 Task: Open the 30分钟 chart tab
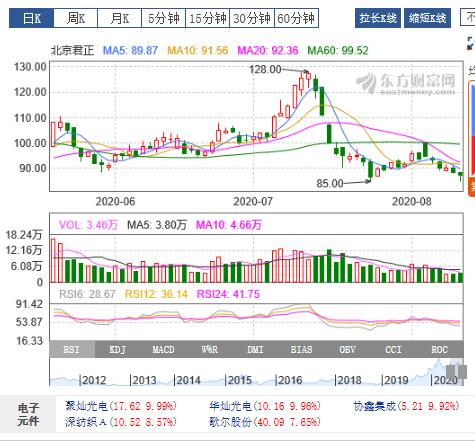(252, 18)
